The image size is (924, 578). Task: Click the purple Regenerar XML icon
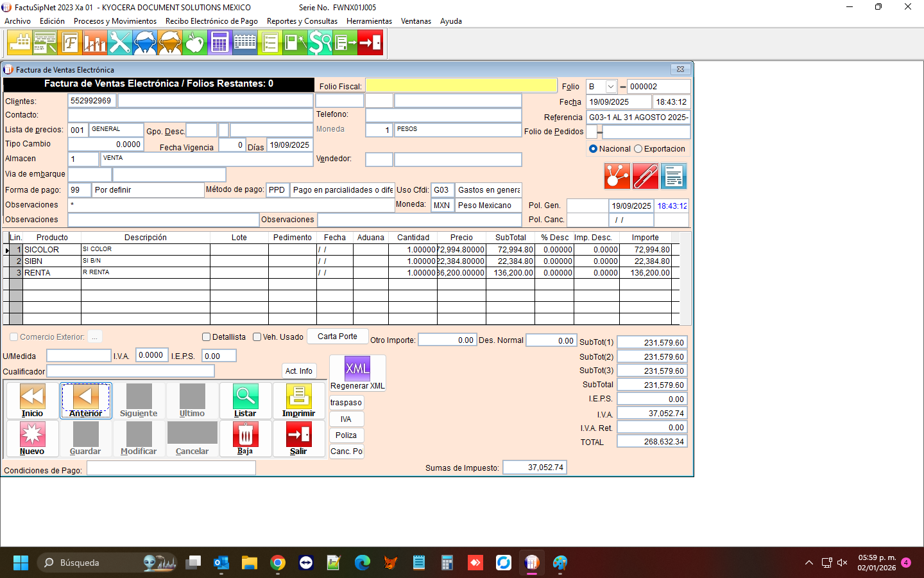[357, 369]
